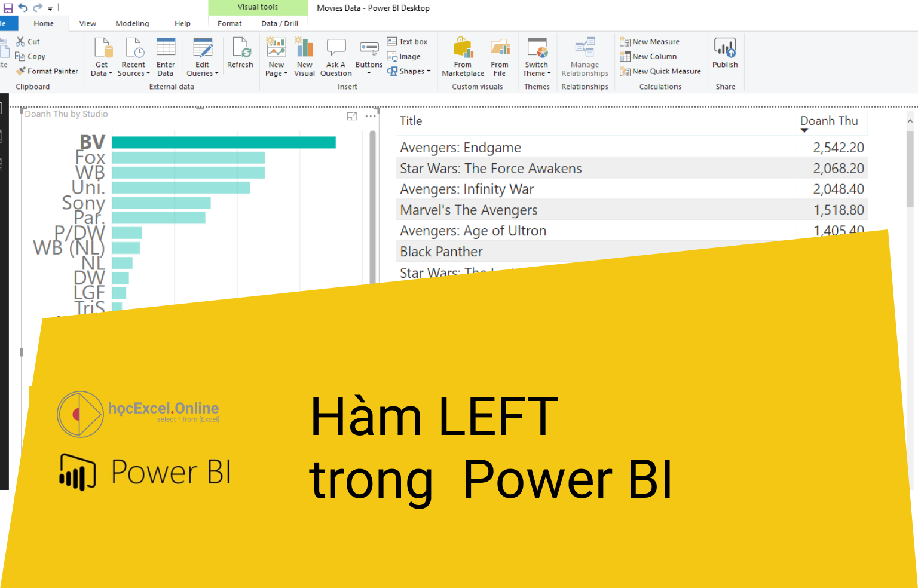Screen dimensions: 918x588
Task: Publish the report
Action: (x=725, y=53)
